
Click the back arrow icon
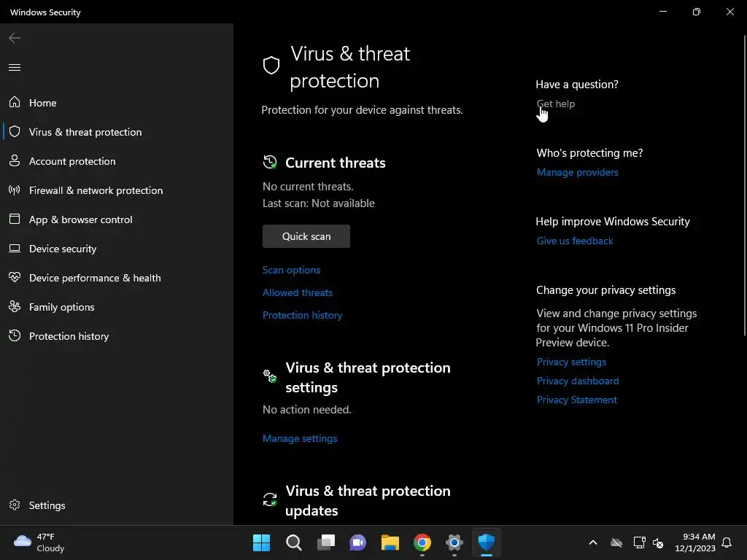click(x=15, y=38)
